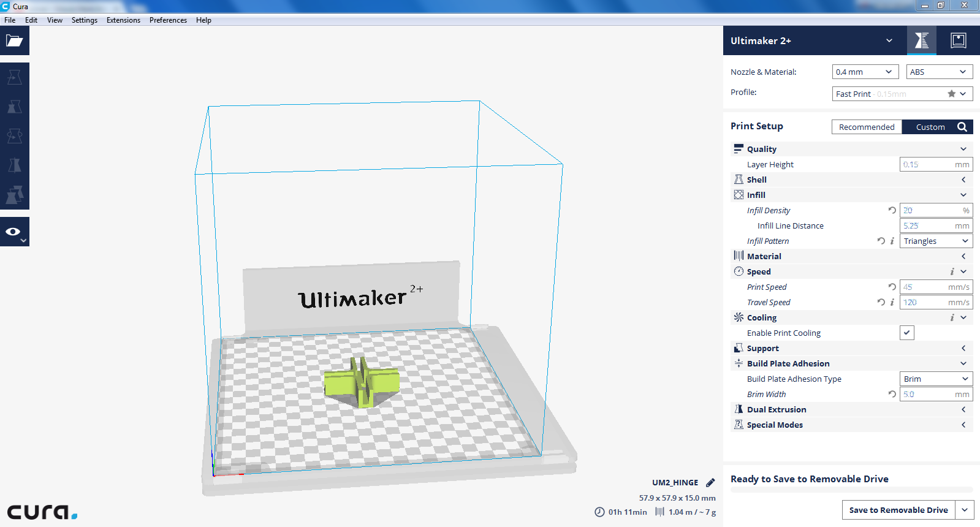This screenshot has height=527, width=980.
Task: Reset Travel Speed value
Action: [x=881, y=302]
